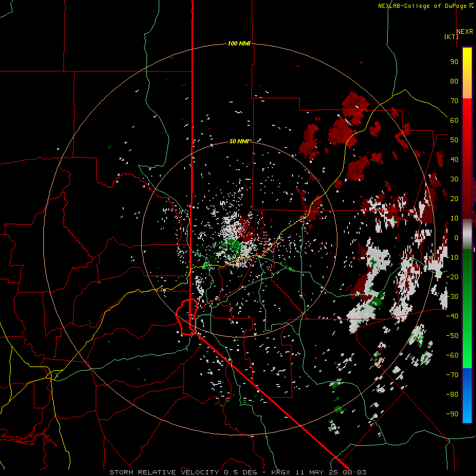Click the KRGX station identifier in caption
Screen dimensions: 476x476
click(x=282, y=472)
